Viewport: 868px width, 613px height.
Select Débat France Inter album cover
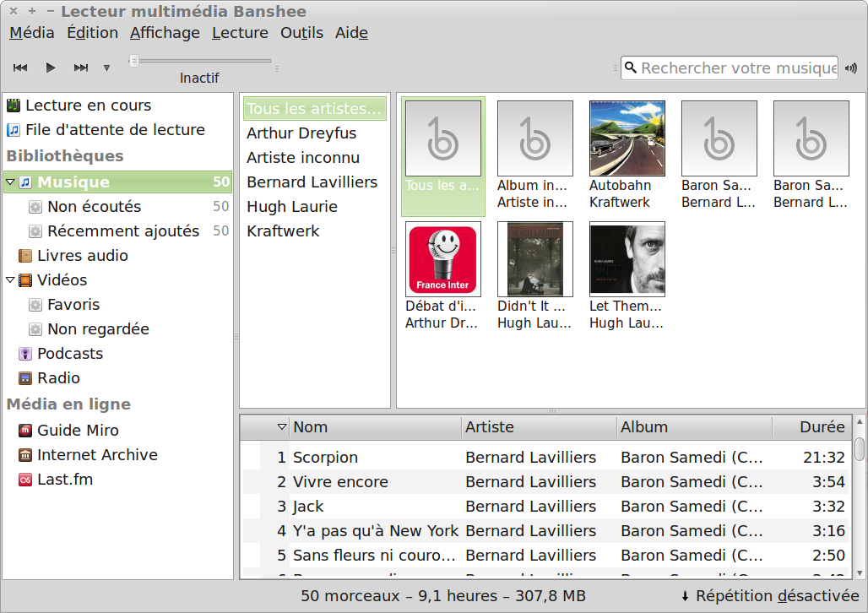point(442,259)
